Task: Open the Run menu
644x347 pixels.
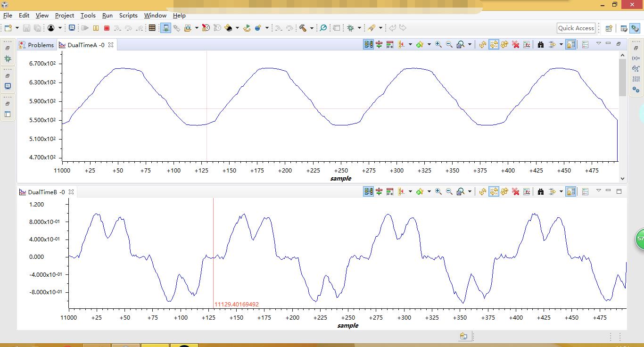Action: [x=107, y=15]
